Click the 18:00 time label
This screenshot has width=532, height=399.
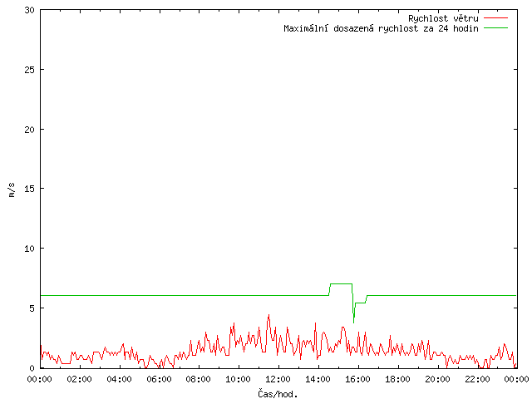[397, 379]
